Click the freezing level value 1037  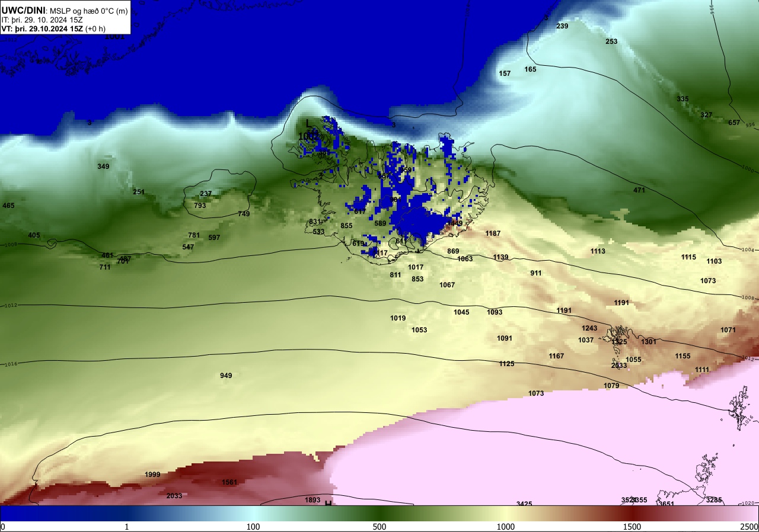[586, 340]
